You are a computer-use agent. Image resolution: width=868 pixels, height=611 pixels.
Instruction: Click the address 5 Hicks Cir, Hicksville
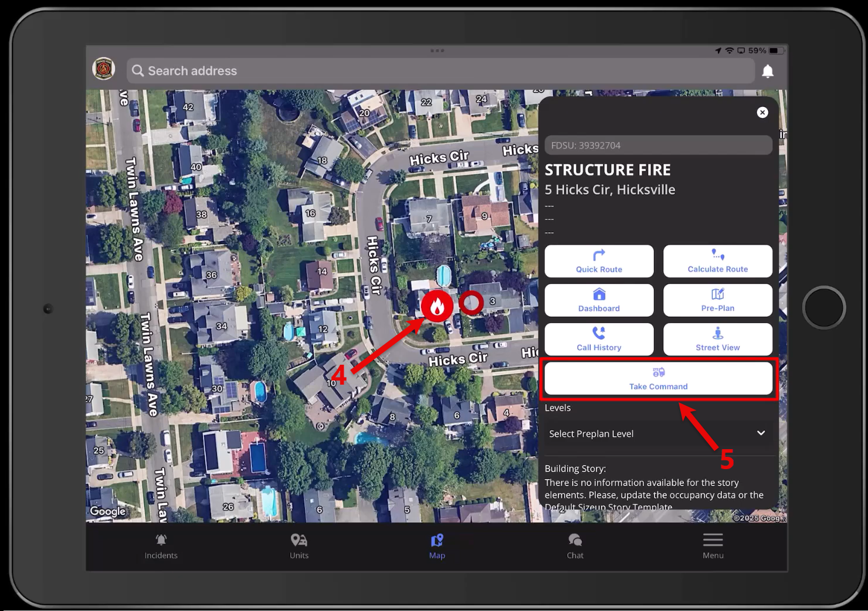(610, 190)
